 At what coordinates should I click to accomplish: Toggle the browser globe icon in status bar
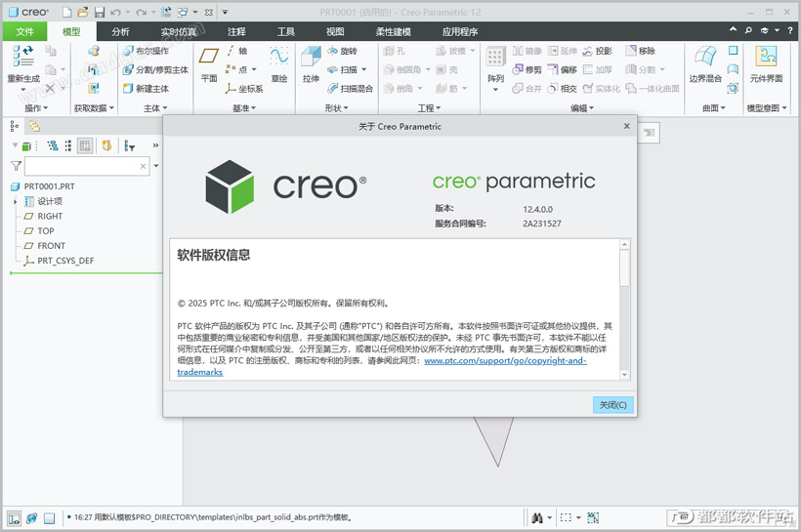tap(31, 518)
